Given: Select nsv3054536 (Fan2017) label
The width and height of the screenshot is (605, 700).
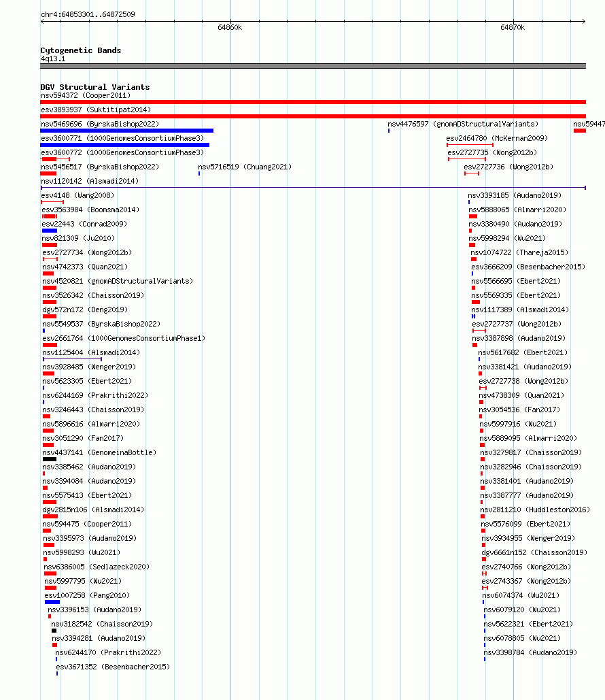Looking at the screenshot, I should 519,410.
